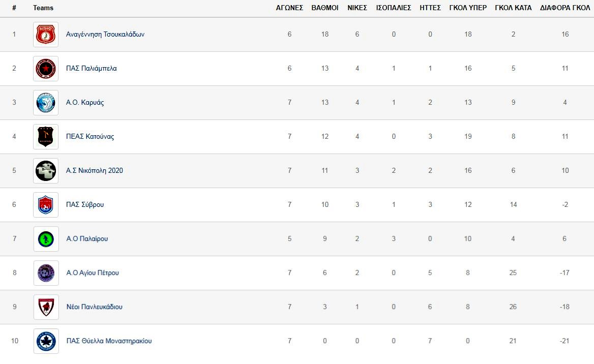Click the Teams column header
594x364 pixels.
(x=43, y=8)
